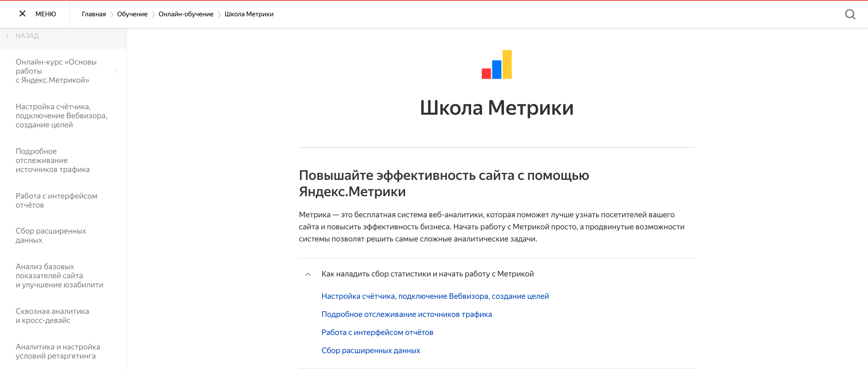Open sidebar item Онлайн-курс «Основы работы с Яндекс.Метрикой»
This screenshot has height=370, width=868.
(x=56, y=71)
